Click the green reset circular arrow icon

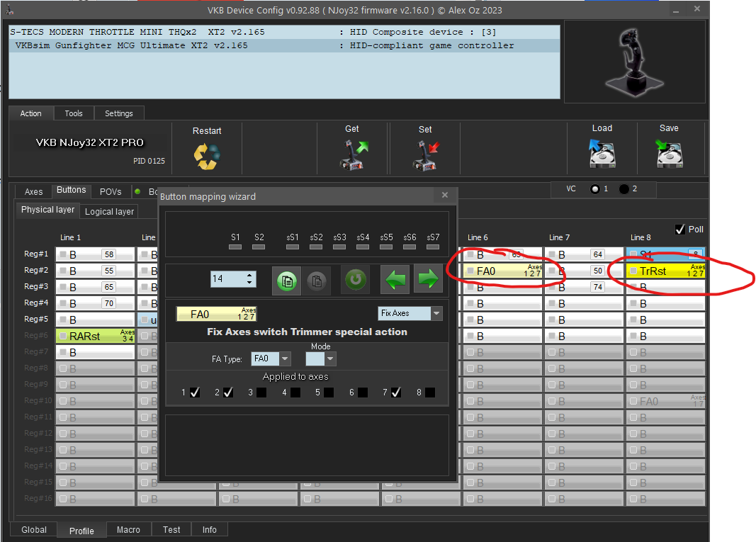[356, 280]
